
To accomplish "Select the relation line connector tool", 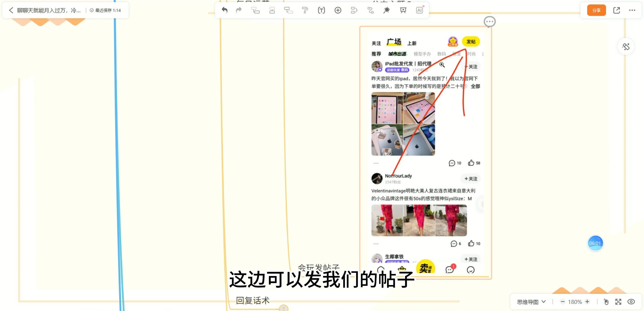I will (370, 10).
